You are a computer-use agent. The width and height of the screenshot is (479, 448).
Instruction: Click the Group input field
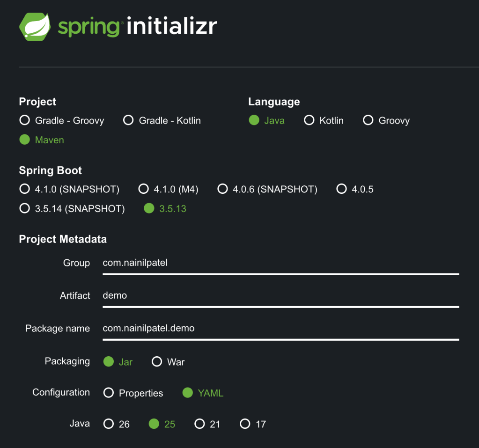coord(280,263)
